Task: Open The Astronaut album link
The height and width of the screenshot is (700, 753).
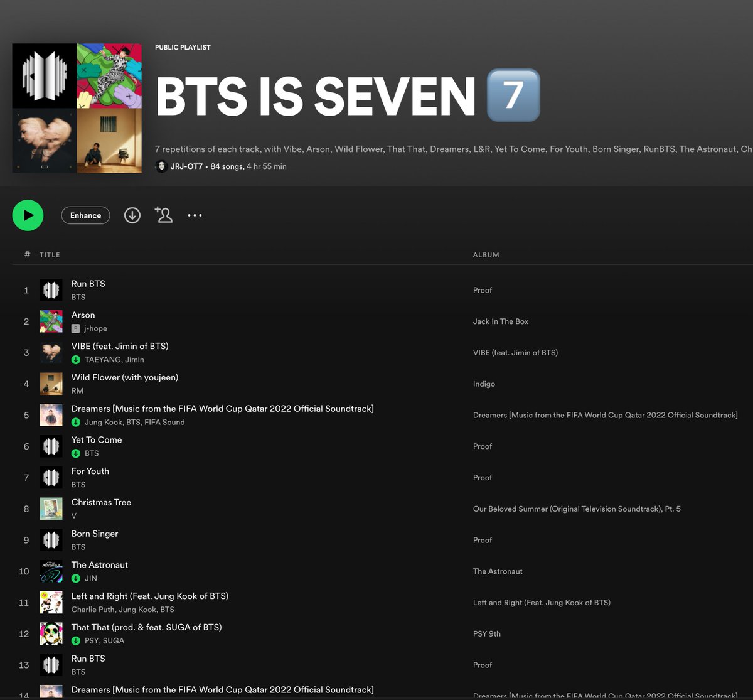Action: (498, 571)
